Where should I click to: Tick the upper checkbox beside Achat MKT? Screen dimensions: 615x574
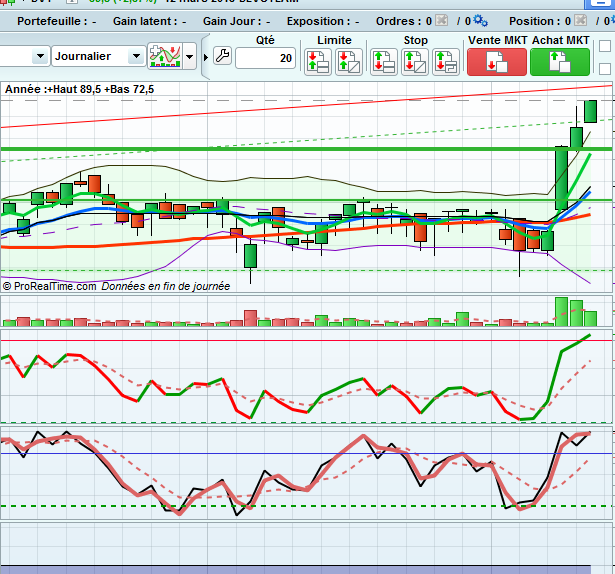click(604, 46)
